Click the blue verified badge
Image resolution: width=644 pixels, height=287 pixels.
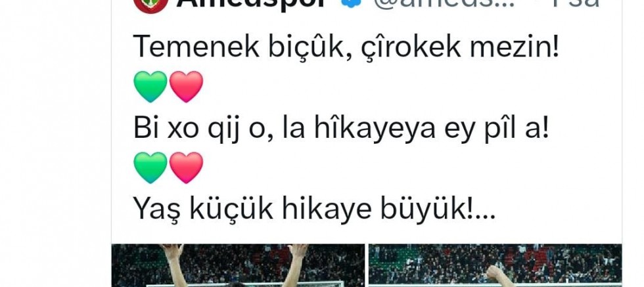click(351, 3)
